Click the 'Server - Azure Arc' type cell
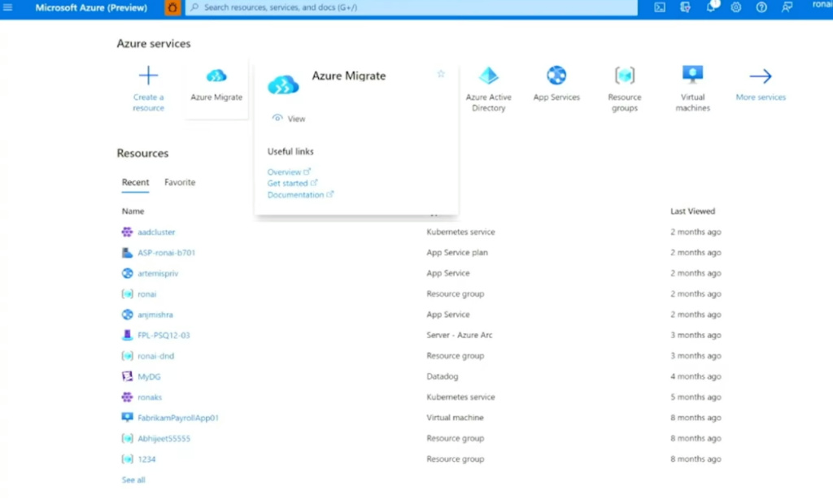Image resolution: width=833 pixels, height=504 pixels. click(460, 335)
